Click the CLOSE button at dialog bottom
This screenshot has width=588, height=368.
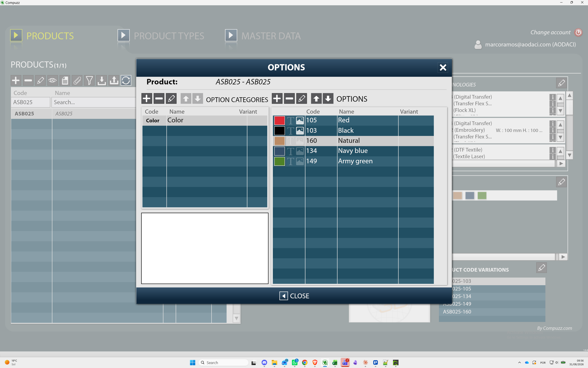(x=294, y=296)
